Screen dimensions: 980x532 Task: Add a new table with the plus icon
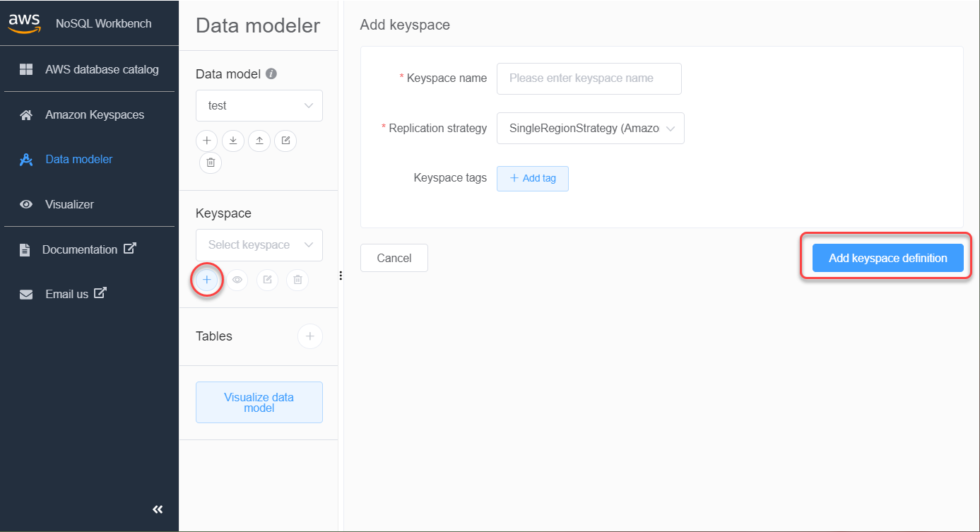[x=309, y=336]
